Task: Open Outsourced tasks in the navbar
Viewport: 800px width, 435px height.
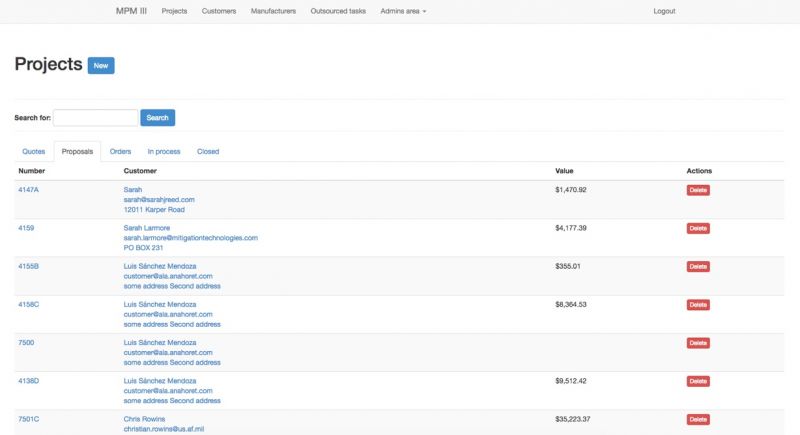Action: click(338, 11)
